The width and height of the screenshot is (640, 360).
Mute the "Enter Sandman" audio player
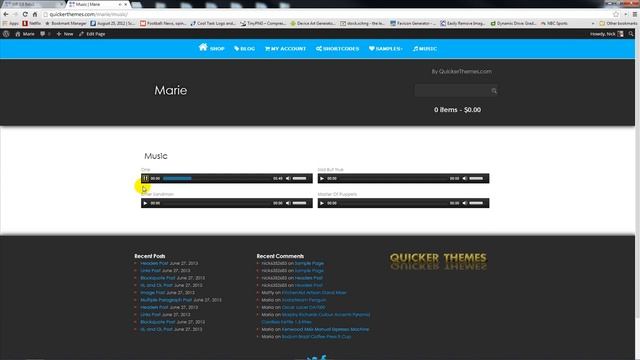288,203
